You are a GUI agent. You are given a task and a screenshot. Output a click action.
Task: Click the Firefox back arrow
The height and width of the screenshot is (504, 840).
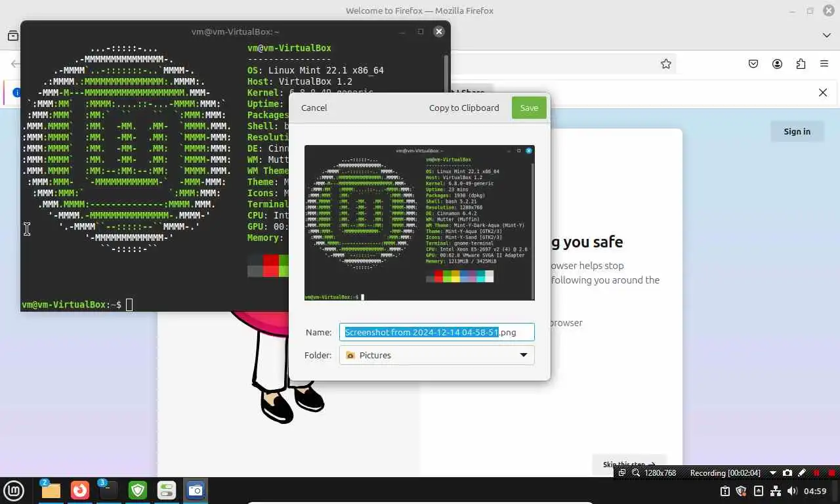[x=15, y=64]
